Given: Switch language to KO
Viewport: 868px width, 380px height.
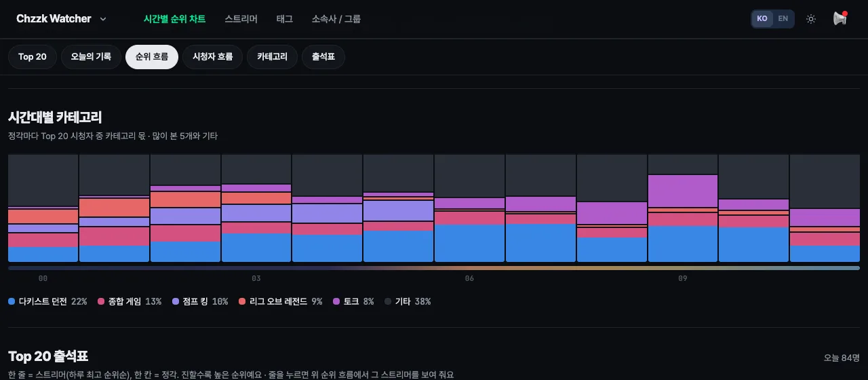Looking at the screenshot, I should click(x=762, y=19).
